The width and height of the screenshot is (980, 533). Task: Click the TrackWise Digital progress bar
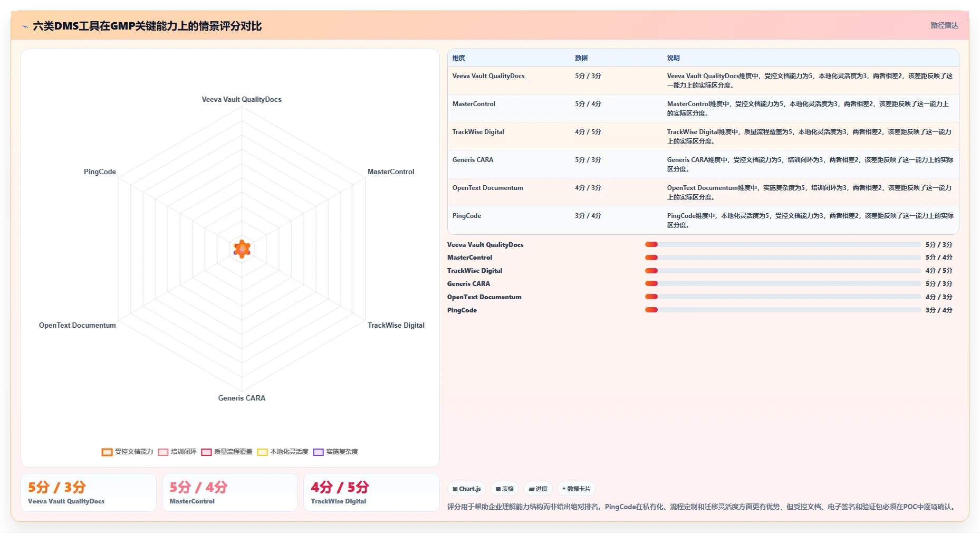tap(783, 271)
